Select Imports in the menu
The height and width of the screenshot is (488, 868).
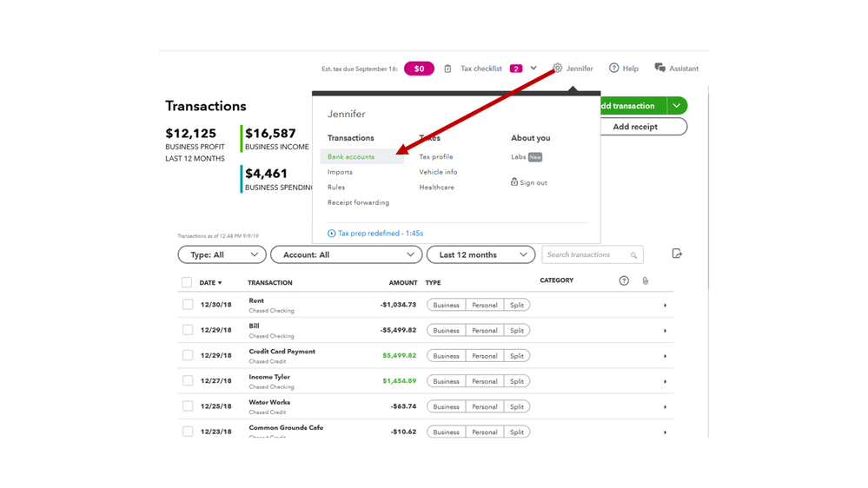[340, 172]
